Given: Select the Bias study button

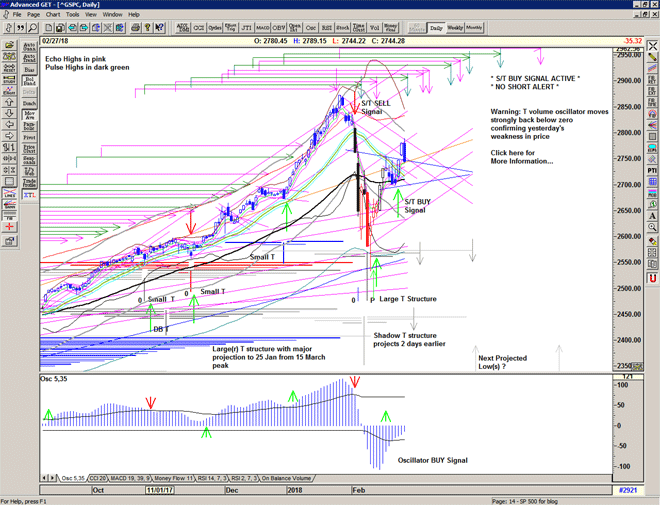Looking at the screenshot, I should [x=30, y=70].
